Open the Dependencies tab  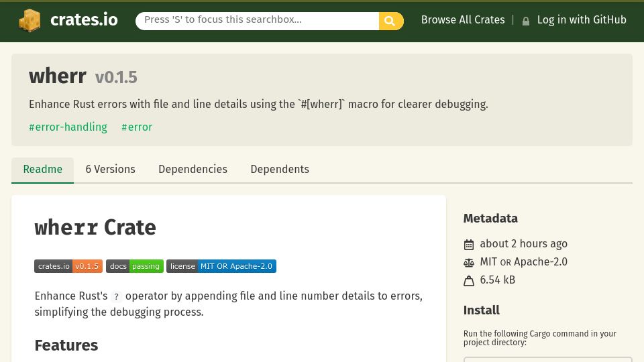click(193, 170)
